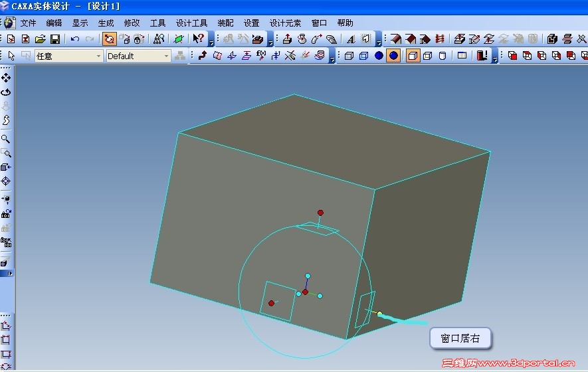Toggle the cube button beside show edges
The width and height of the screenshot is (588, 372).
427,56
